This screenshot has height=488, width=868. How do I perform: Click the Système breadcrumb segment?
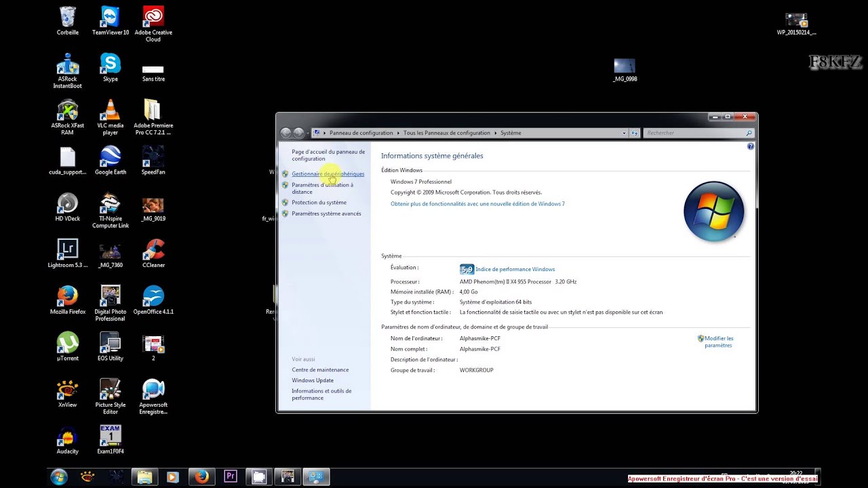[x=511, y=133]
